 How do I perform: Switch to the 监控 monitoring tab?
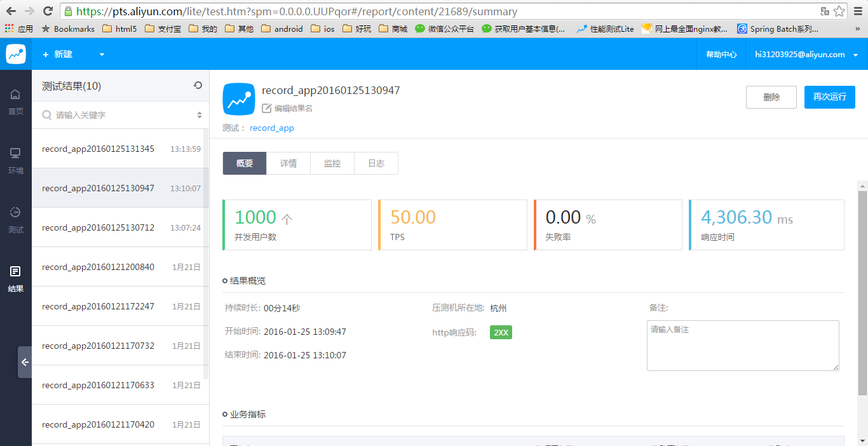(332, 163)
